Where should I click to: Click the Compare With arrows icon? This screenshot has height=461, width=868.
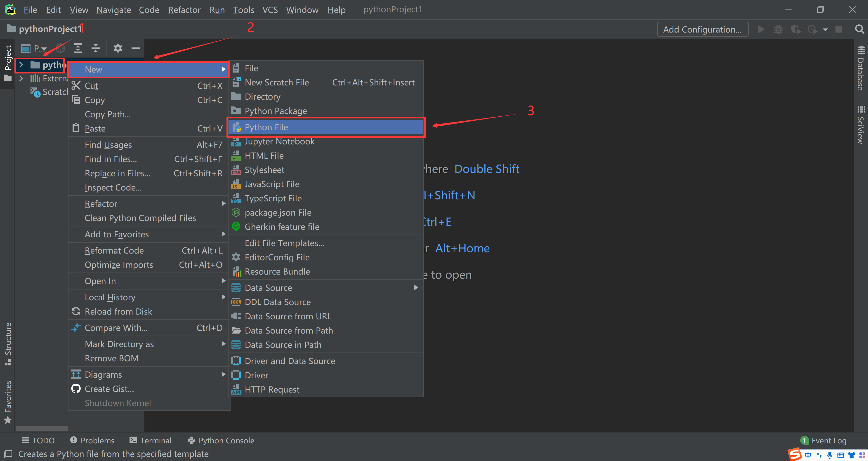[76, 327]
